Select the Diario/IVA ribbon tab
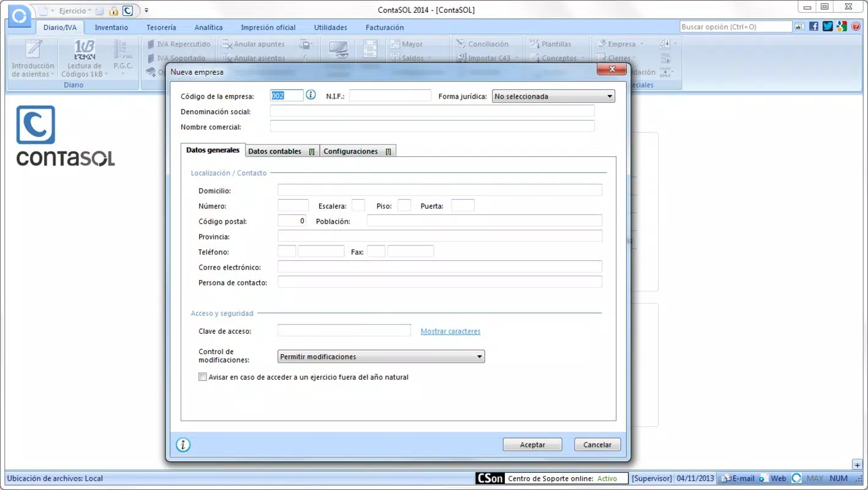Image resolution: width=868 pixels, height=490 pixels. pyautogui.click(x=60, y=28)
